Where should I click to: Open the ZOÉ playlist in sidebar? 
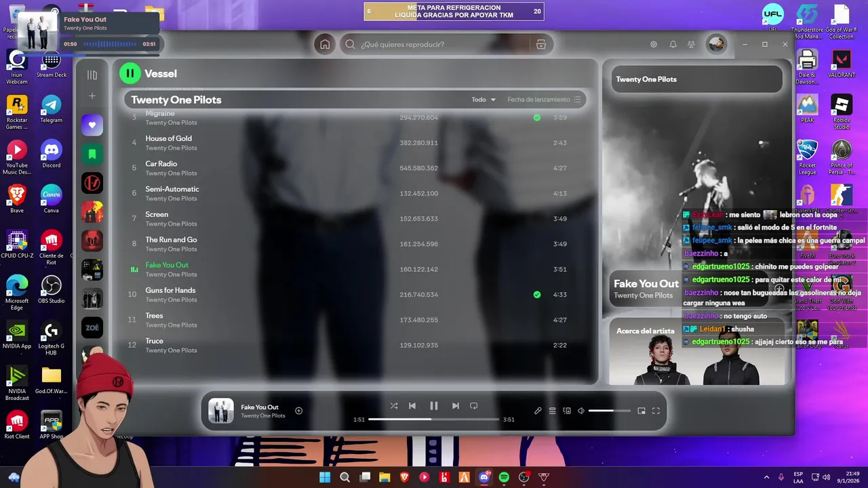tap(92, 327)
